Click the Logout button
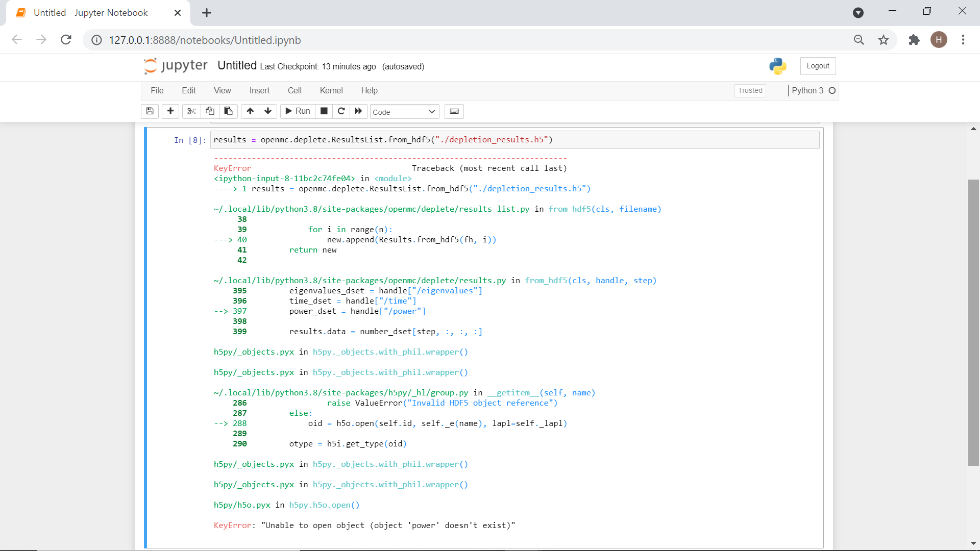The height and width of the screenshot is (551, 980). 818,66
